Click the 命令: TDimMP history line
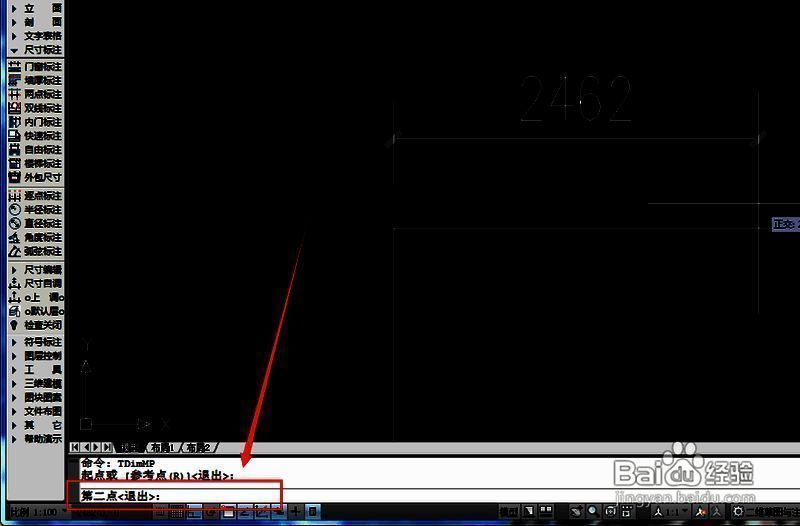Screen dimensions: 800x526 [118, 463]
